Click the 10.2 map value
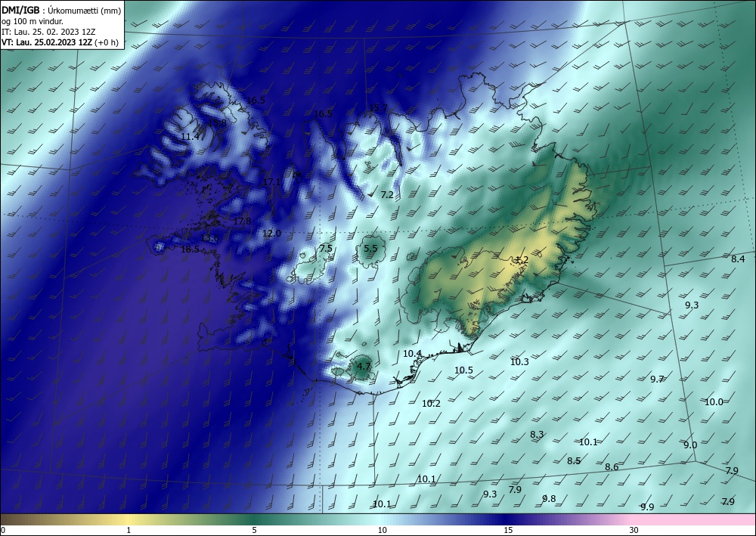 [x=431, y=404]
